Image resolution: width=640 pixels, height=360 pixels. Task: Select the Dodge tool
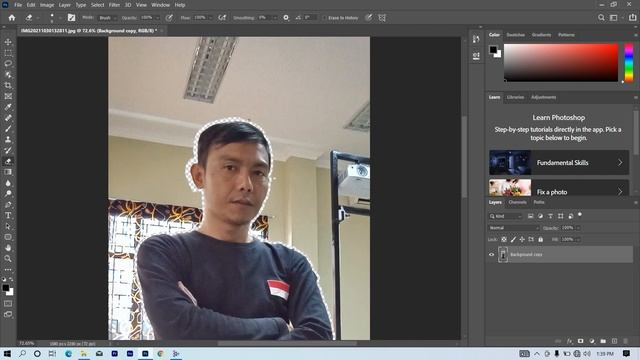tap(8, 193)
